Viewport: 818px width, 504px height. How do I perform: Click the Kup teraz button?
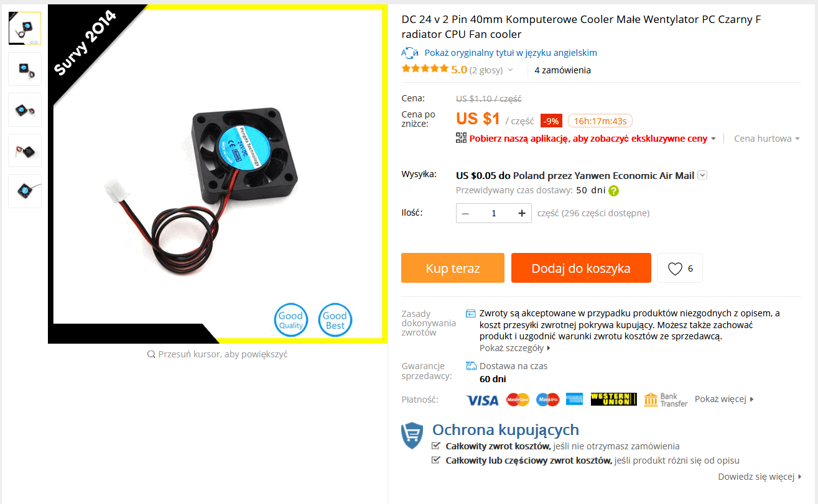pos(453,268)
